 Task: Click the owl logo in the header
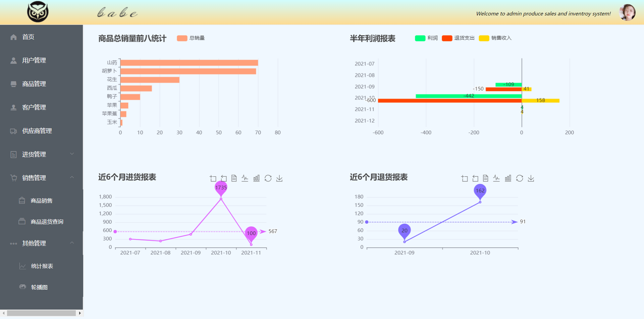38,12
